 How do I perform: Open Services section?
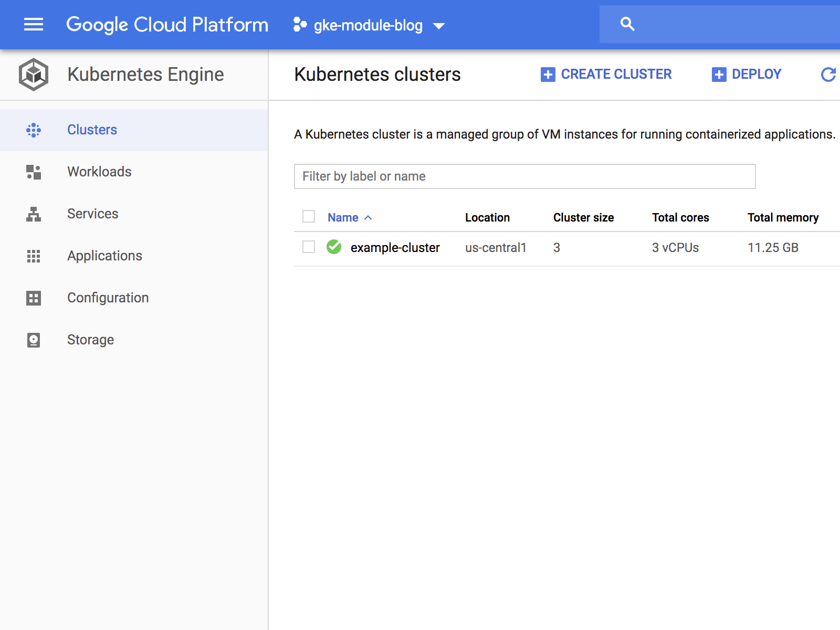(134, 214)
